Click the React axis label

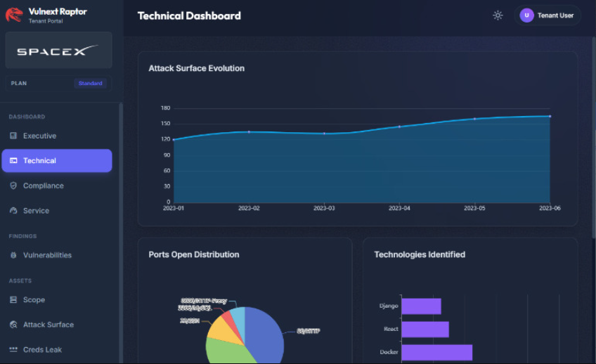(x=391, y=329)
